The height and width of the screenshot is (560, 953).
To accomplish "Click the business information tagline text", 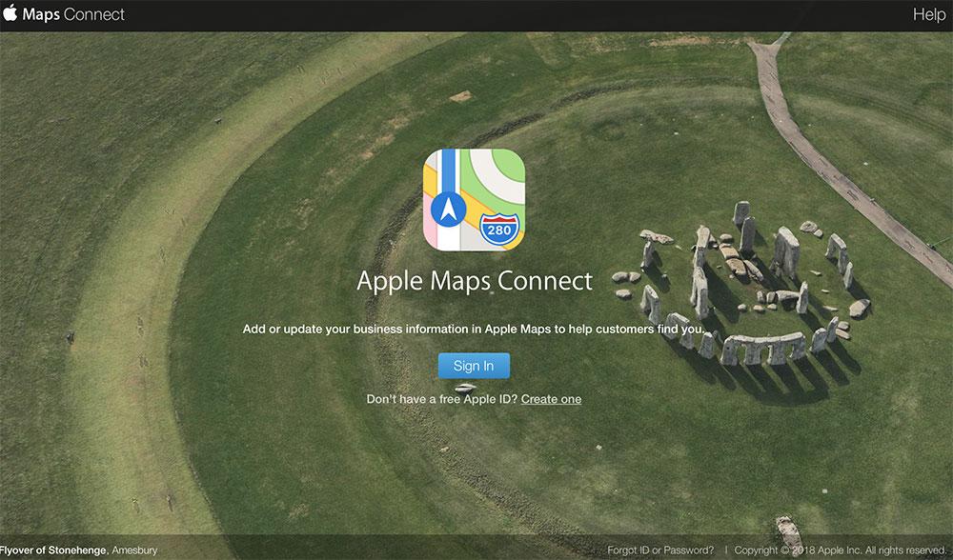I will pyautogui.click(x=474, y=330).
